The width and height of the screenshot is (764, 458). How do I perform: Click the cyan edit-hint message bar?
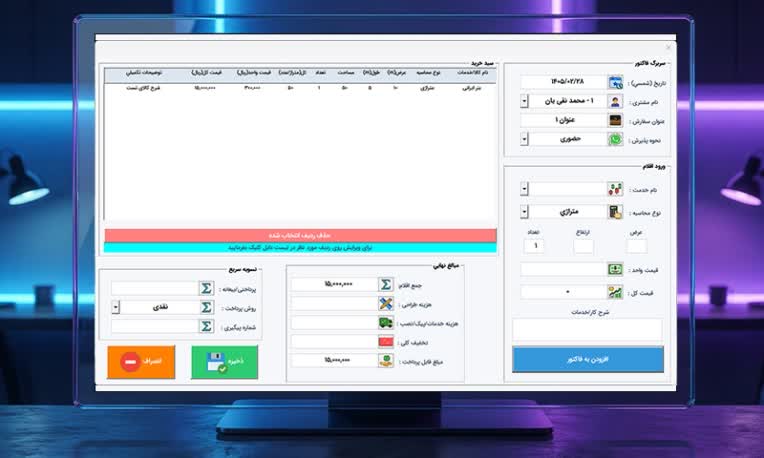301,248
